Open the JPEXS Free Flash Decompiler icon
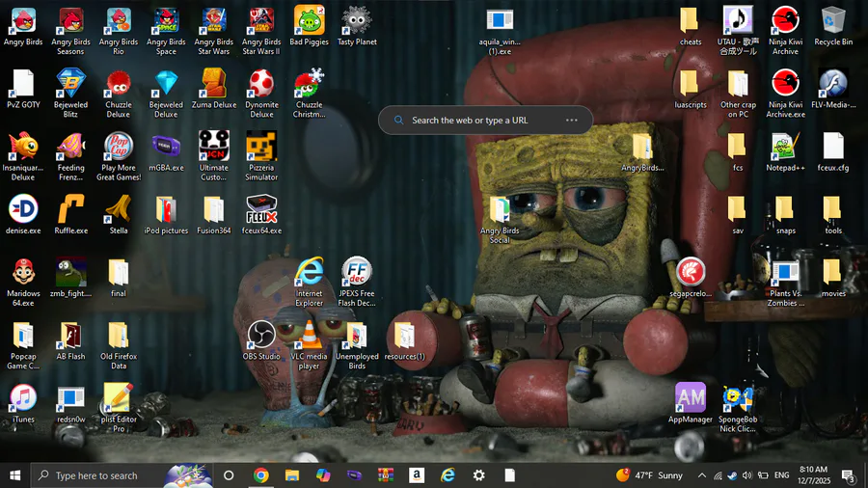This screenshot has width=868, height=488. (357, 283)
